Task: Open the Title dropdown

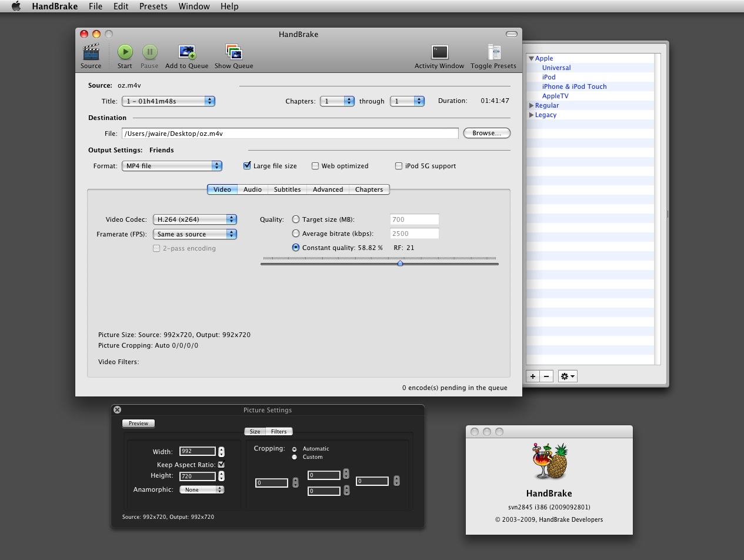Action: click(169, 101)
